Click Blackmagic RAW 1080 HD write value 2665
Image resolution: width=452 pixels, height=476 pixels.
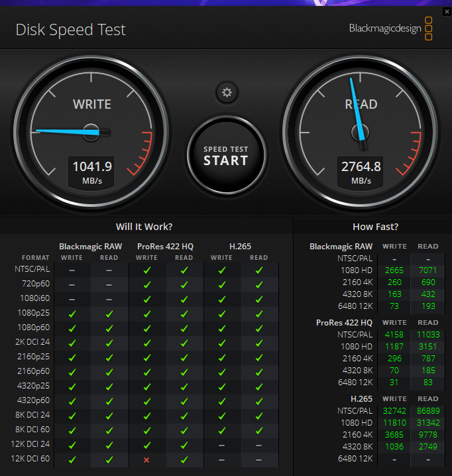394,270
